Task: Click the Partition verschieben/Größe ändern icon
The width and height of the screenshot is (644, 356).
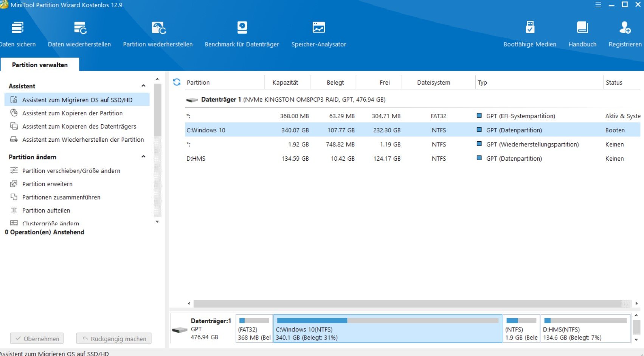Action: (x=14, y=170)
